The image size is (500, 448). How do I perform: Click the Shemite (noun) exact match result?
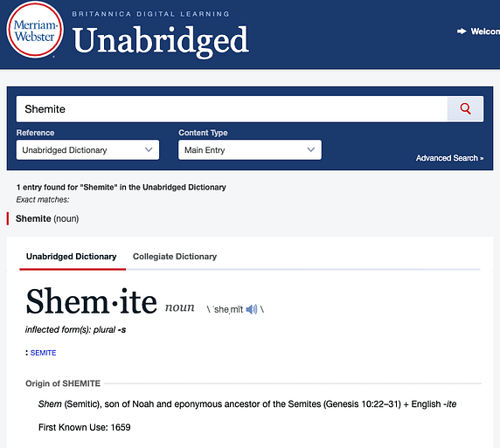click(47, 218)
